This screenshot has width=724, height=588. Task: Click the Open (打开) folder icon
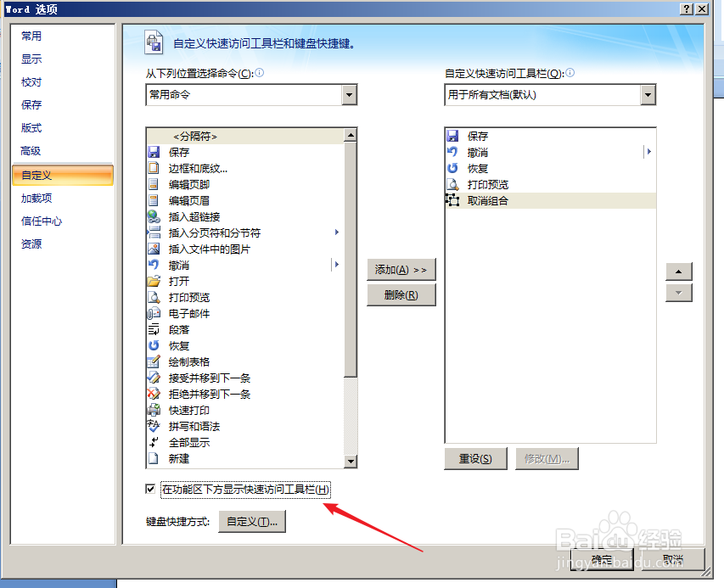(154, 281)
